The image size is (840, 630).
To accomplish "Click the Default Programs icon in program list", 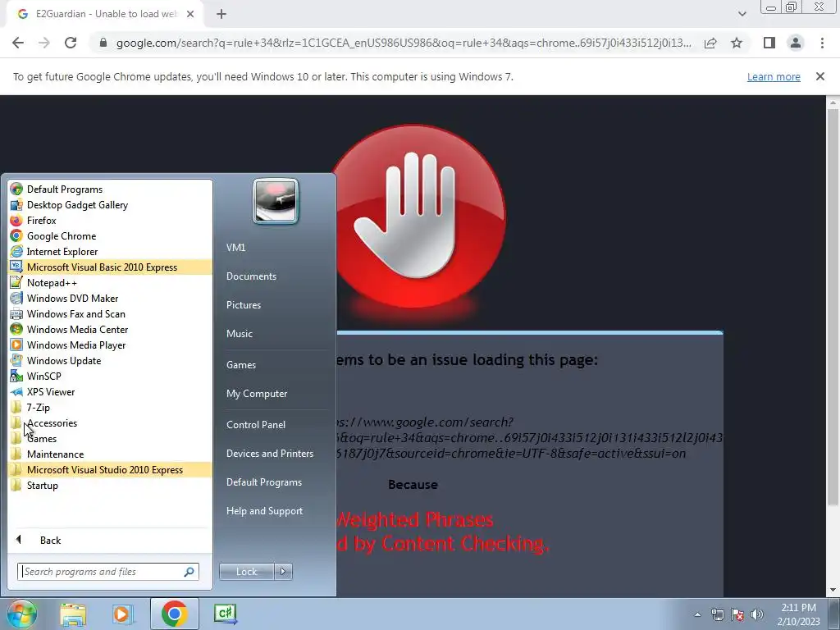I will [16, 189].
